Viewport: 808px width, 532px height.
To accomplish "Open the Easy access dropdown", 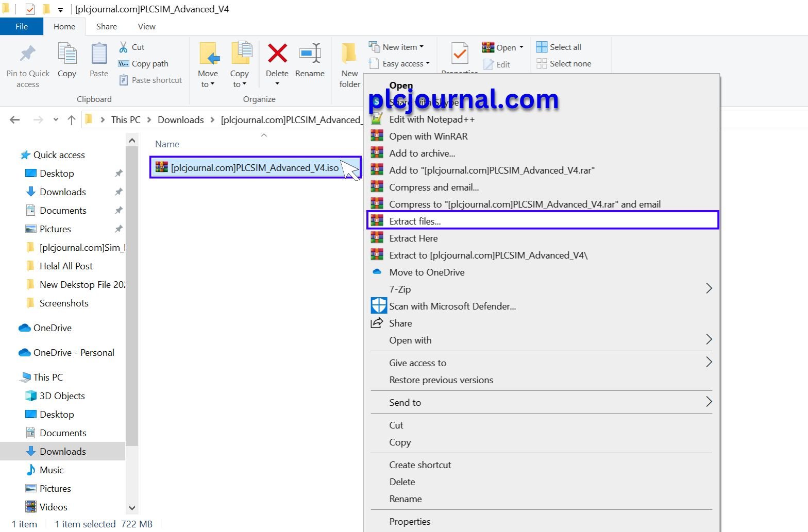I will tap(428, 63).
